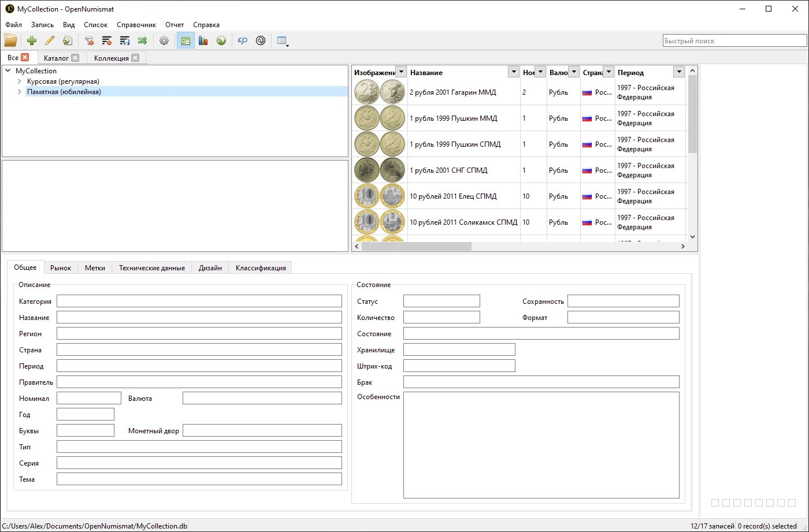Image resolution: width=809 pixels, height=532 pixels.
Task: Open the Классификация tab
Action: 261,268
